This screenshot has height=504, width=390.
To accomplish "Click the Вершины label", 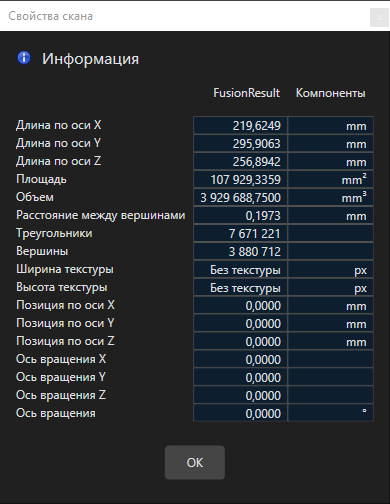I will (42, 251).
